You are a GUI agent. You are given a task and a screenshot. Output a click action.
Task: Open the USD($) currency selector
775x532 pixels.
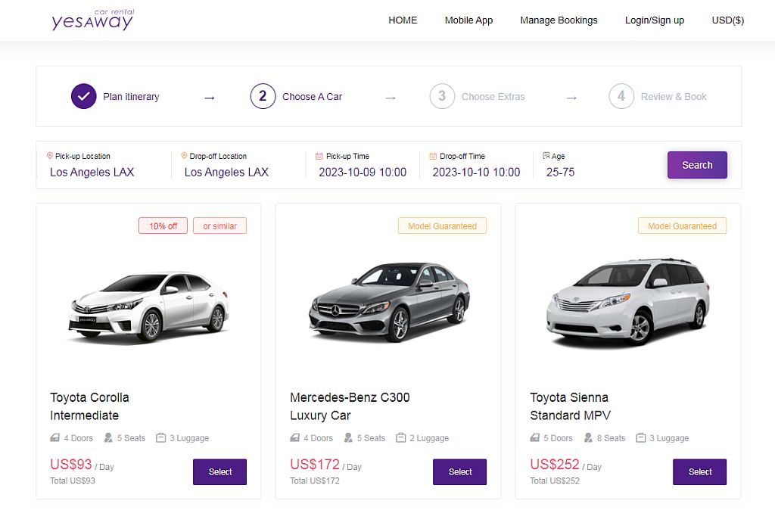[x=727, y=20]
